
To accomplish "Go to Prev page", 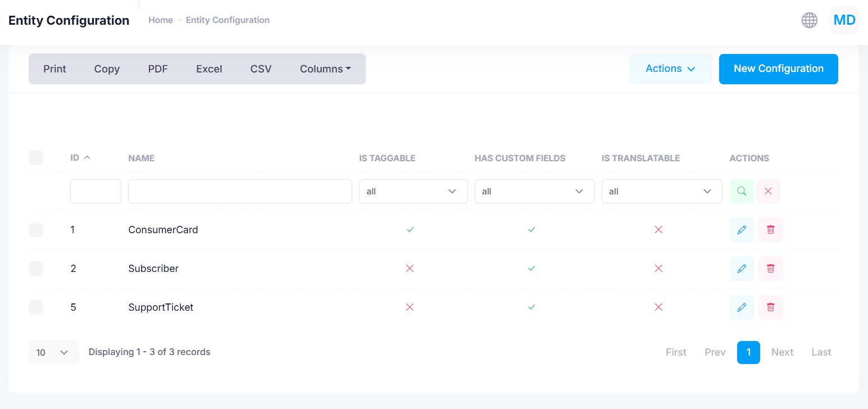I will [x=715, y=352].
